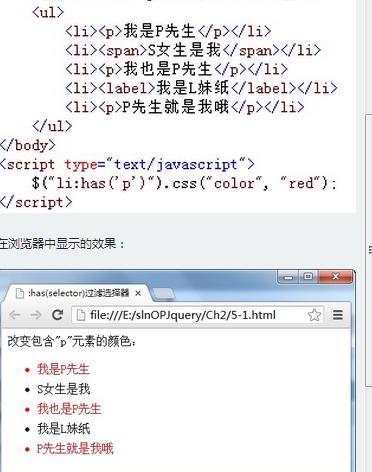
Task: Close the :has(selector) browser tab
Action: pyautogui.click(x=138, y=293)
